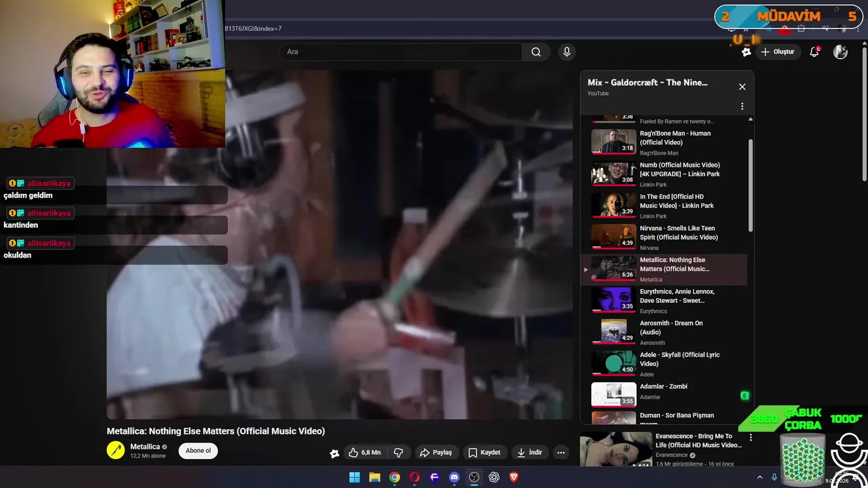
Task: Open the Mix playlist three-dot menu
Action: point(742,106)
